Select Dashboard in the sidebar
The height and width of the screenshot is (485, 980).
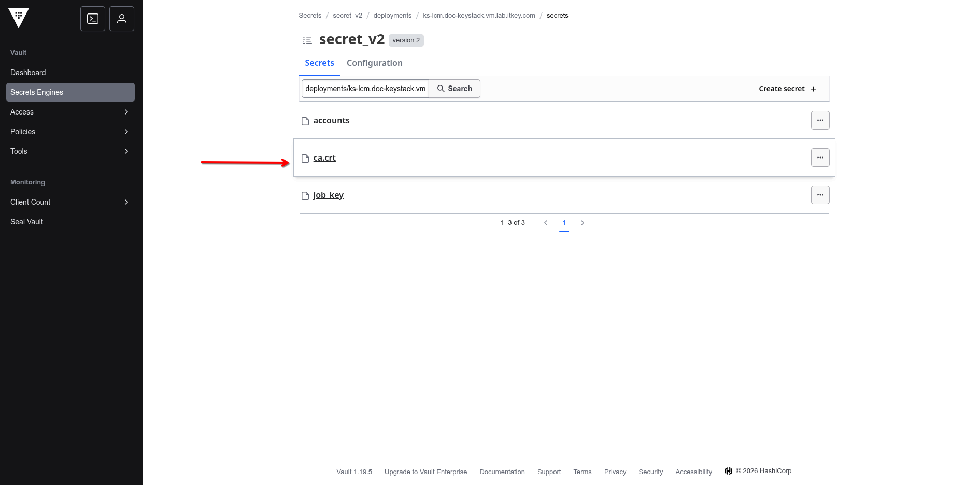coord(28,73)
